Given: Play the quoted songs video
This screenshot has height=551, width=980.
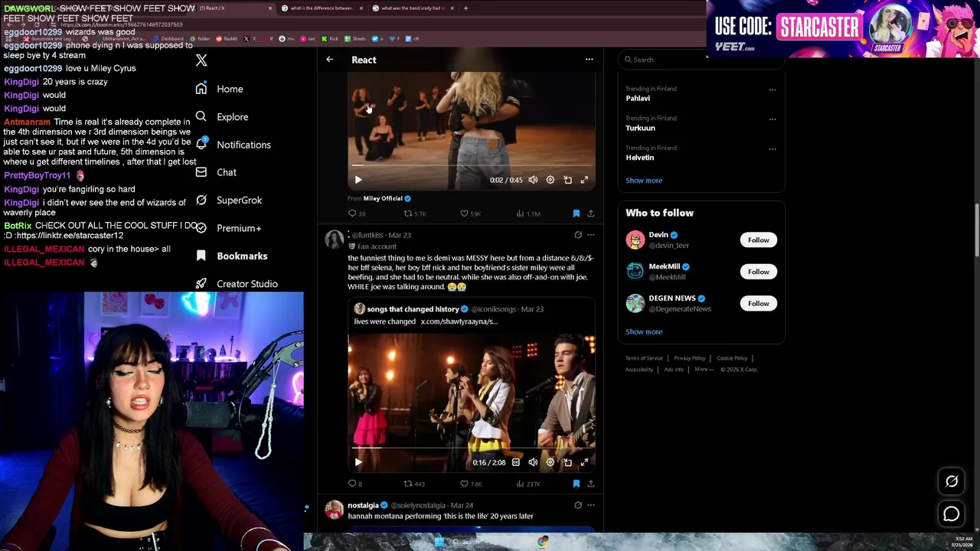Looking at the screenshot, I should coord(358,462).
